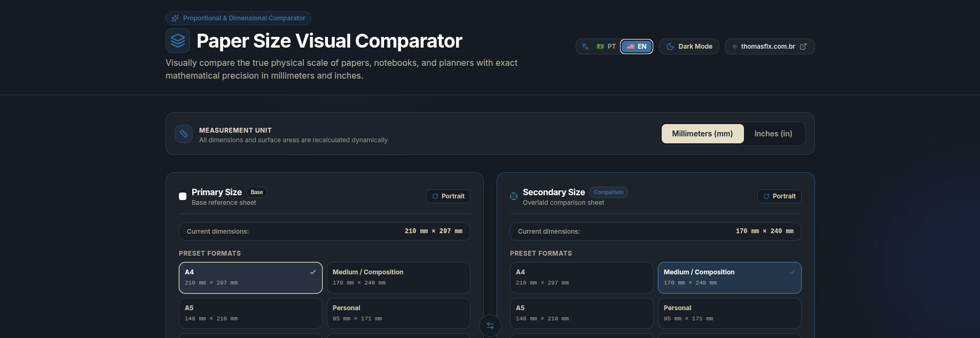Screen dimensions: 980x338
Task: Click the MEASUREMENT UNIT label
Action: pyautogui.click(x=236, y=130)
